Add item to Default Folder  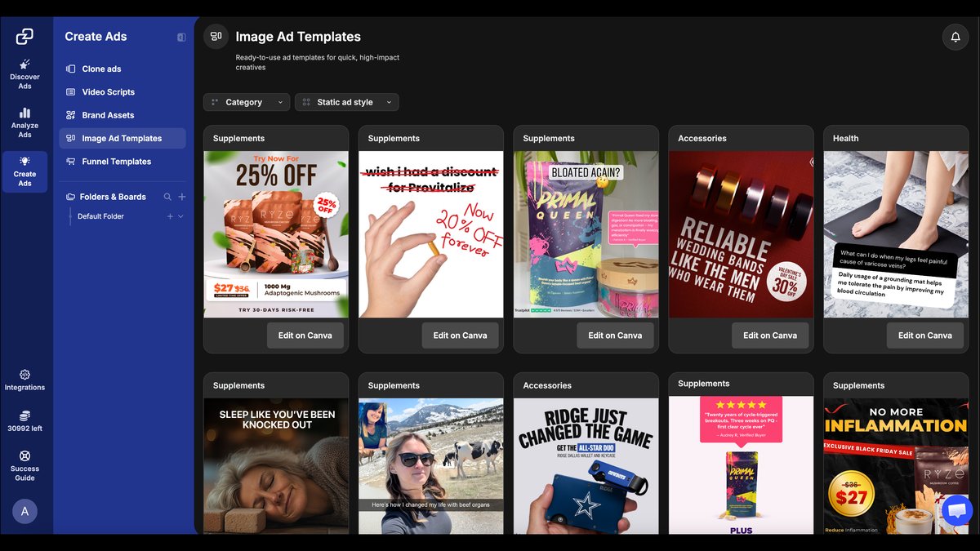click(170, 216)
